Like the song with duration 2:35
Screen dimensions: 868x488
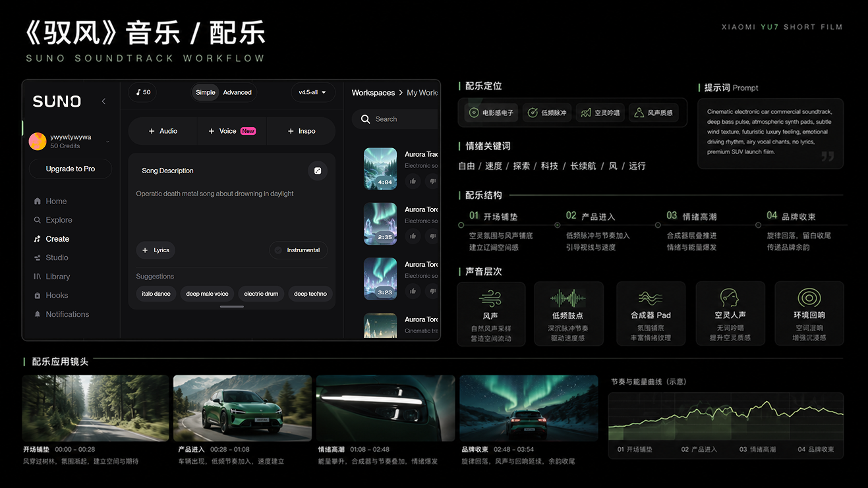click(x=413, y=236)
